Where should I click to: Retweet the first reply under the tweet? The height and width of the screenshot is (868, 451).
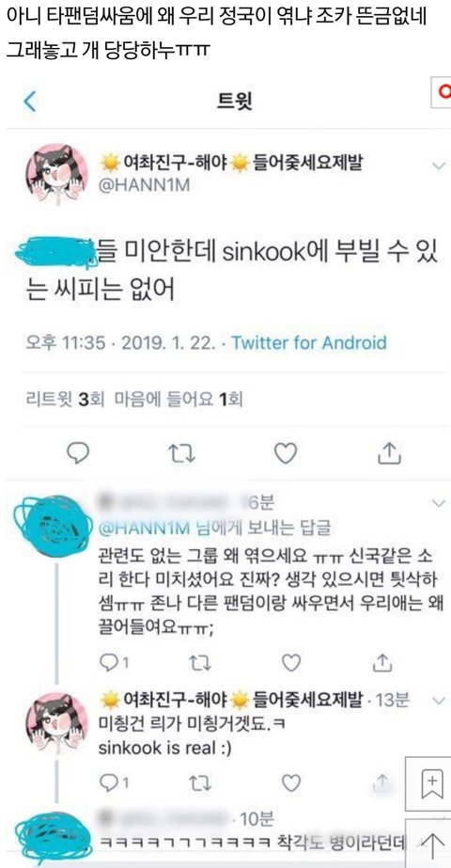[x=195, y=661]
